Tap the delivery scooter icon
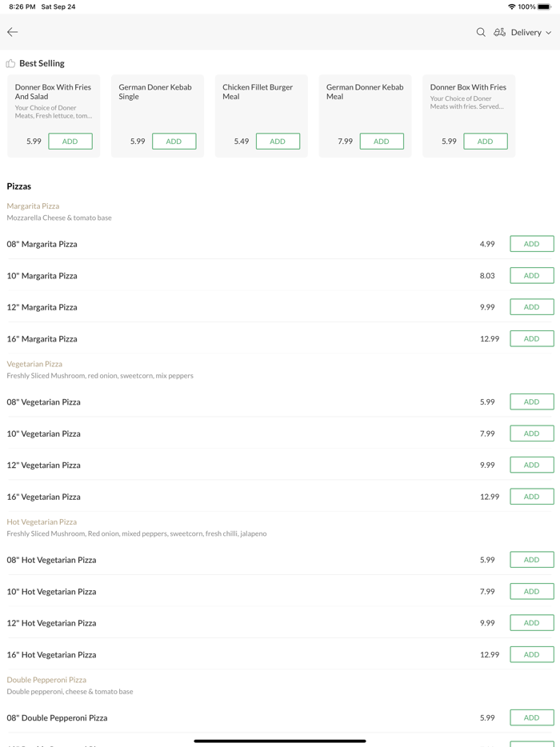560x747 pixels. click(499, 32)
